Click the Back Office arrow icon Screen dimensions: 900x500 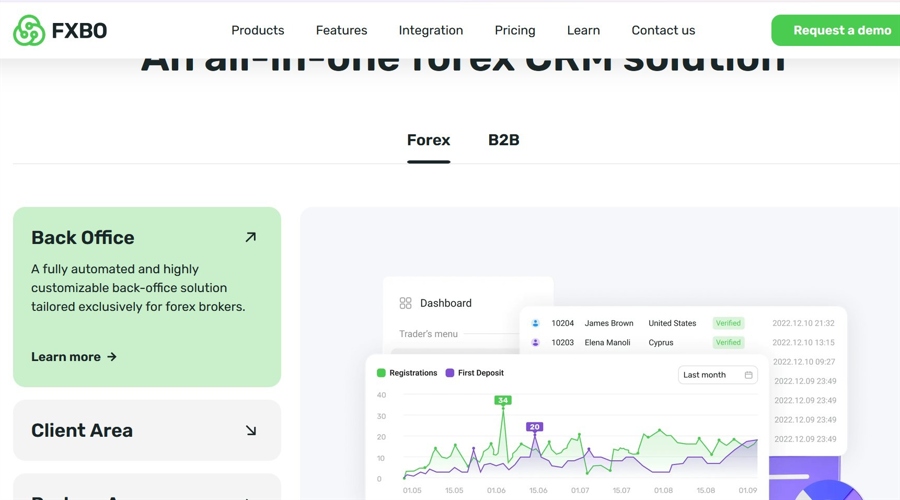coord(251,237)
